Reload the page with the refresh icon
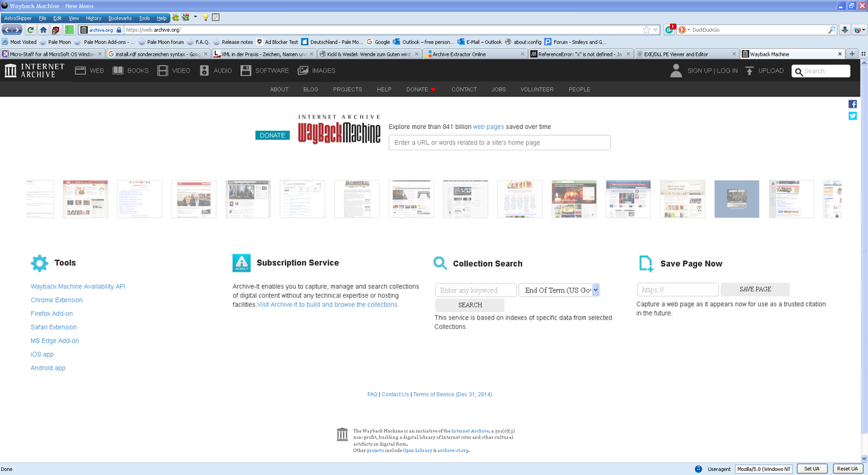868x475 pixels. [31, 30]
